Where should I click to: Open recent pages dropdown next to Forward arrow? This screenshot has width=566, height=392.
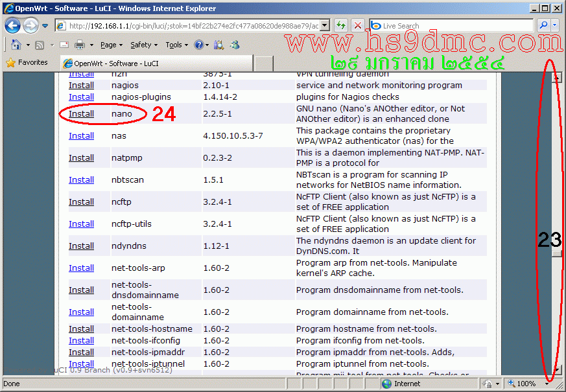(45, 26)
